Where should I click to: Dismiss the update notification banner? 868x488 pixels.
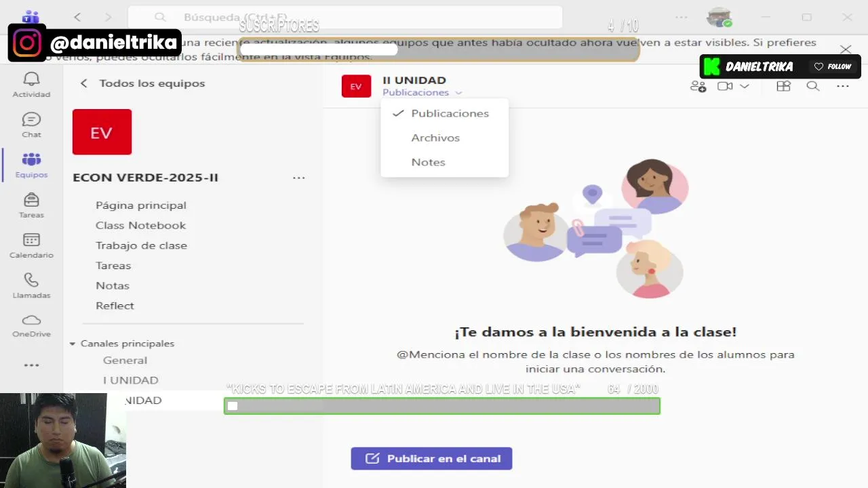845,49
